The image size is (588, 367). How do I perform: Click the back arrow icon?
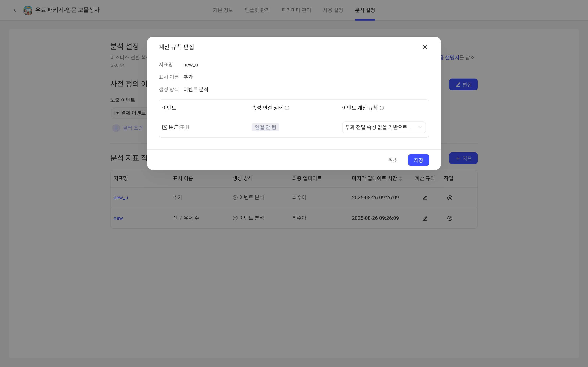coord(15,10)
